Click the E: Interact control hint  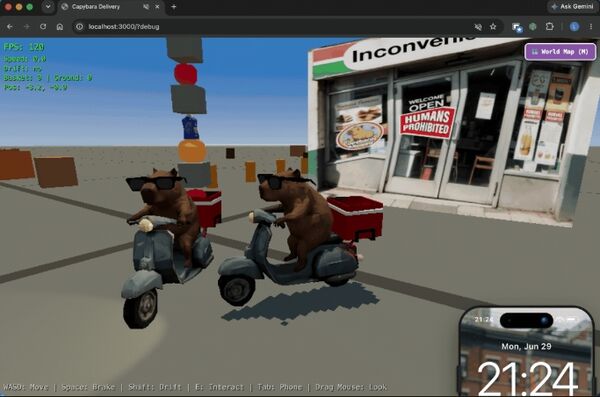tap(219, 387)
